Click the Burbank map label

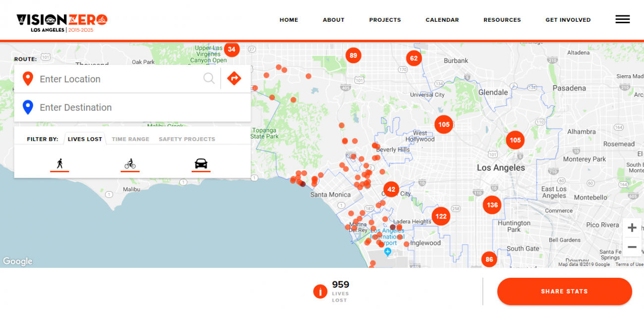click(x=456, y=60)
